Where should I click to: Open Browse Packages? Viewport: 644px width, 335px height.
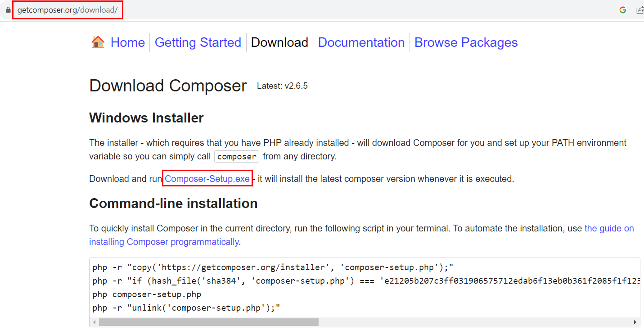(x=466, y=42)
